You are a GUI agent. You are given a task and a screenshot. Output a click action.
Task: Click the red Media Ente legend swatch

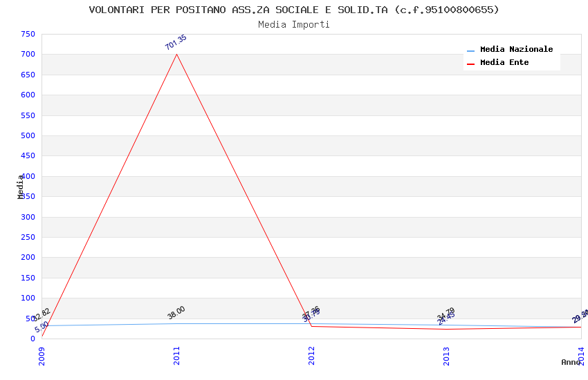click(470, 64)
